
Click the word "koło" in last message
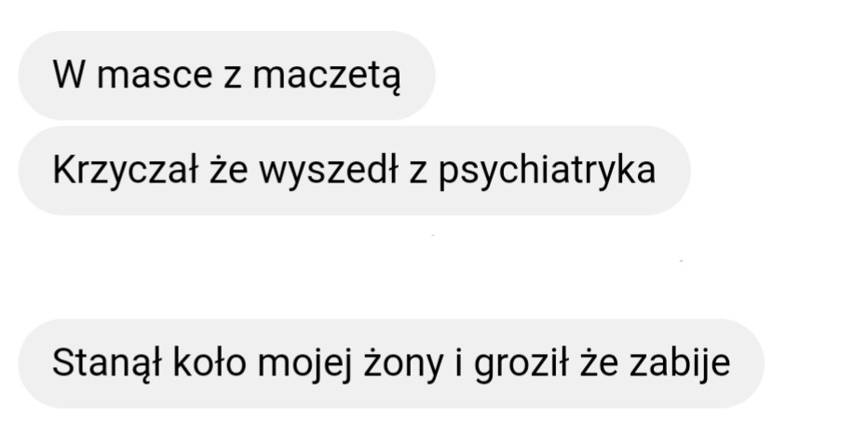click(210, 363)
